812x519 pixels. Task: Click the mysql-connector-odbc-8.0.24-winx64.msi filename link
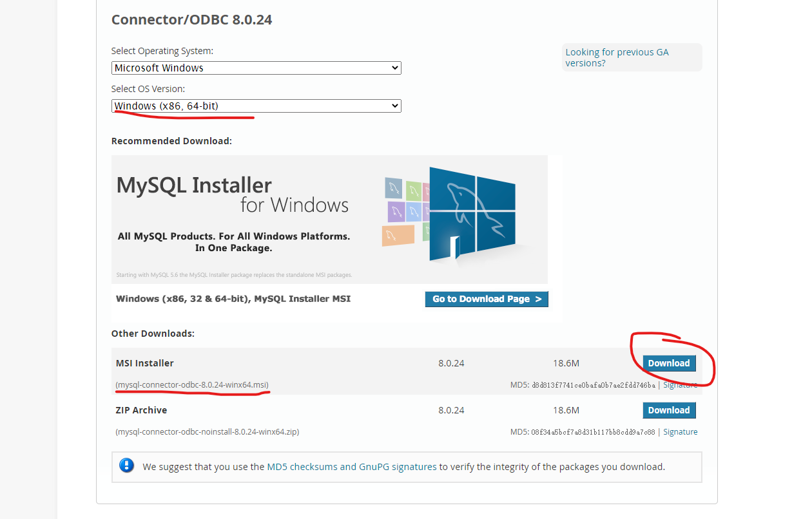pyautogui.click(x=192, y=384)
